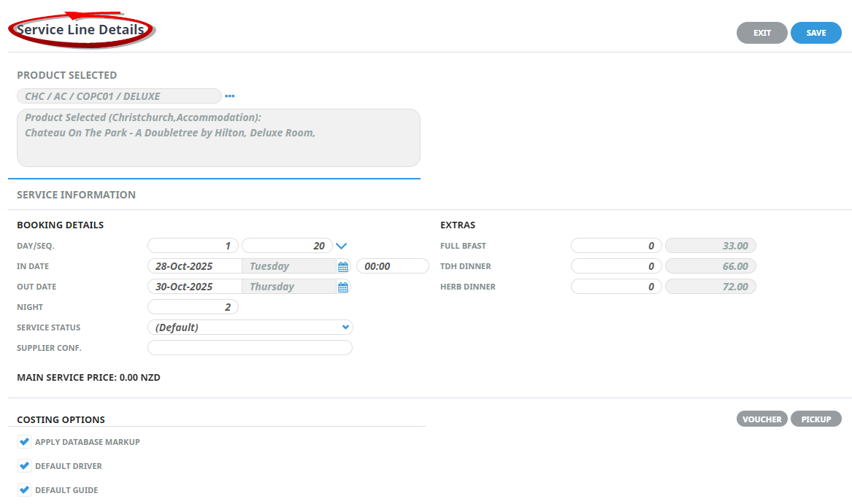Select the Herb Dinner quantity field

615,287
